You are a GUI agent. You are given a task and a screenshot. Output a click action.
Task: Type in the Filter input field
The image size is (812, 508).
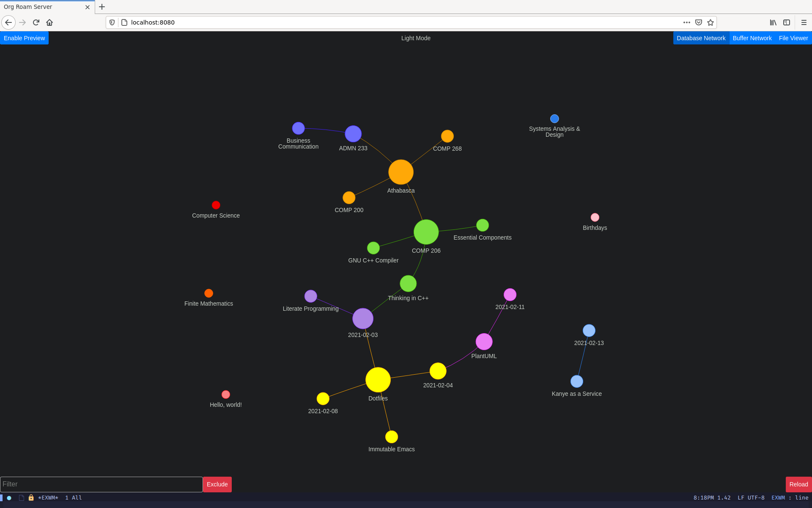coord(101,484)
